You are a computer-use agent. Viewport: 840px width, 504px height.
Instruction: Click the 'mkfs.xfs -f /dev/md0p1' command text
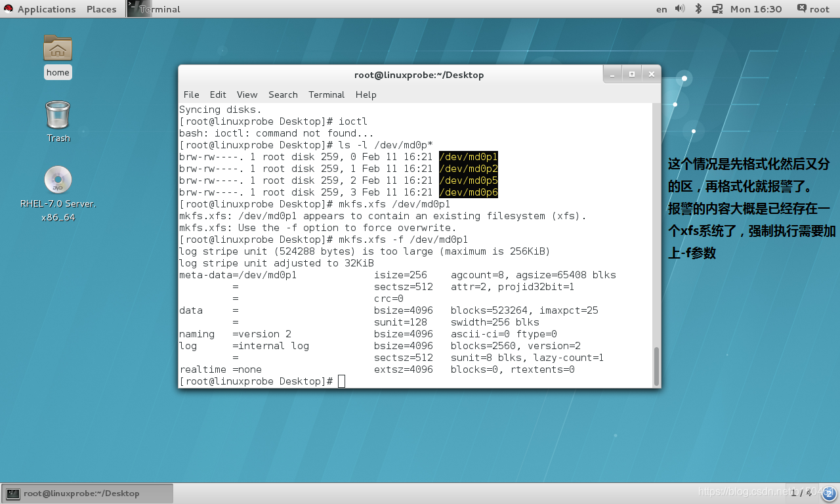(403, 240)
